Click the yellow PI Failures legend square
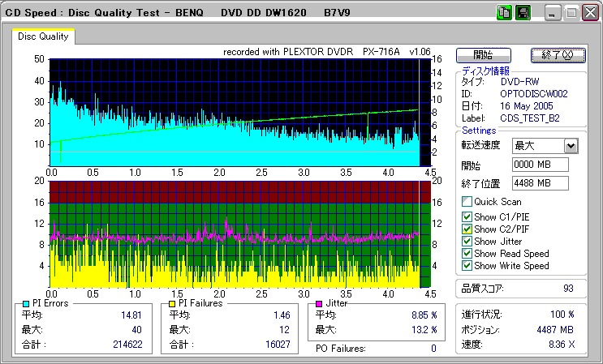The height and width of the screenshot is (364, 603). [172, 303]
